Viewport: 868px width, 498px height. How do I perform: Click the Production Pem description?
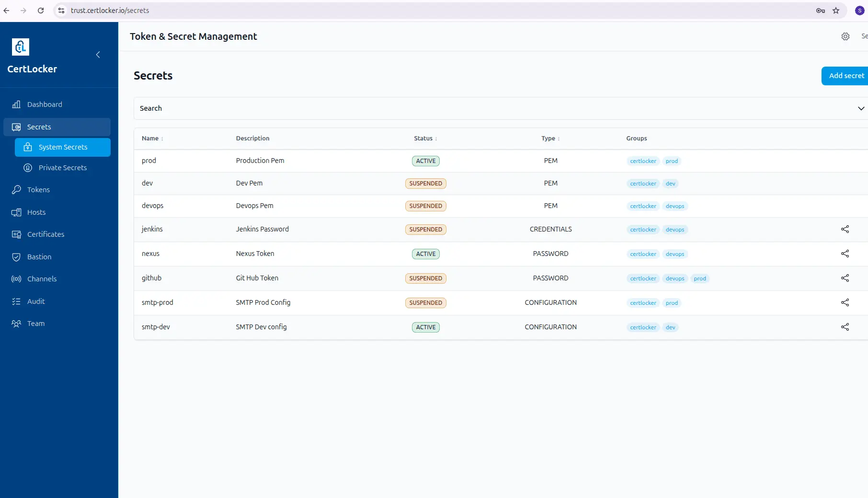[x=260, y=161]
